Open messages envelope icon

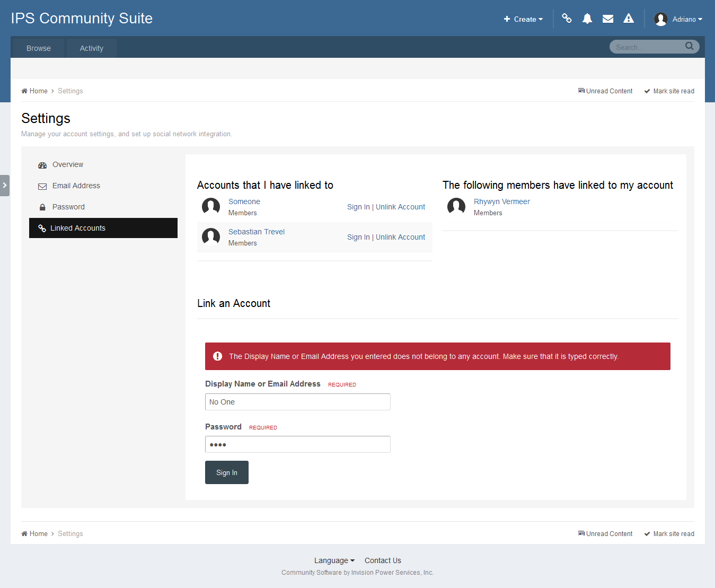[x=608, y=19]
